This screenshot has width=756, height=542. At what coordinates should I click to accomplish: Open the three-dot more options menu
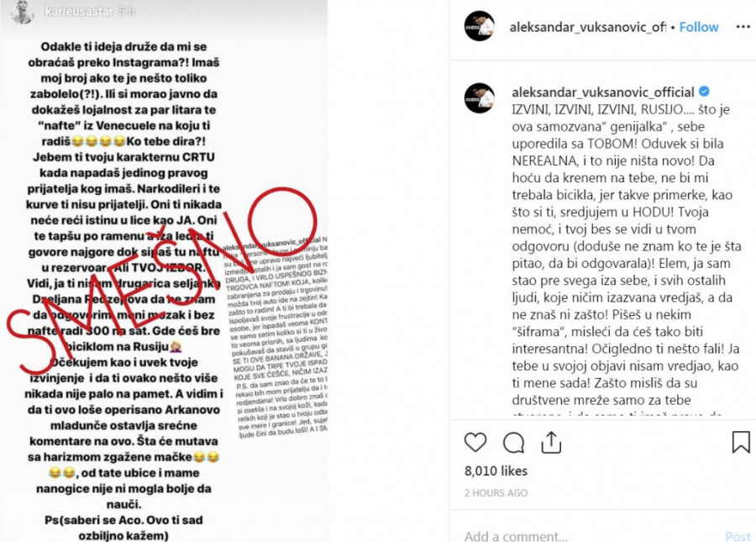pyautogui.click(x=743, y=27)
